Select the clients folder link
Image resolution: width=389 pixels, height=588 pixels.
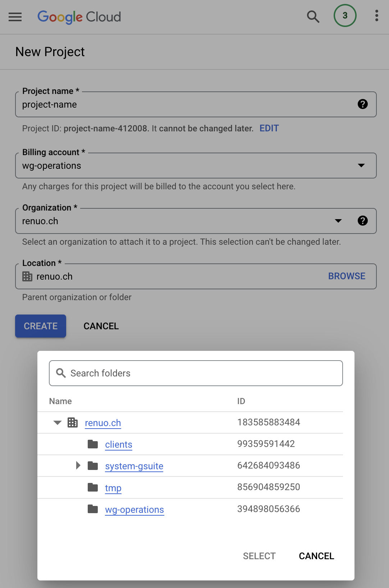tap(119, 444)
